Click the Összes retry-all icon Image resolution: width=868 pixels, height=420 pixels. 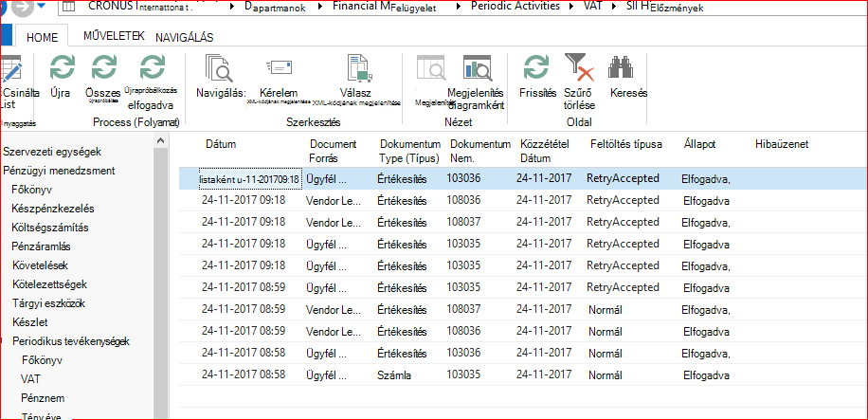coord(103,68)
